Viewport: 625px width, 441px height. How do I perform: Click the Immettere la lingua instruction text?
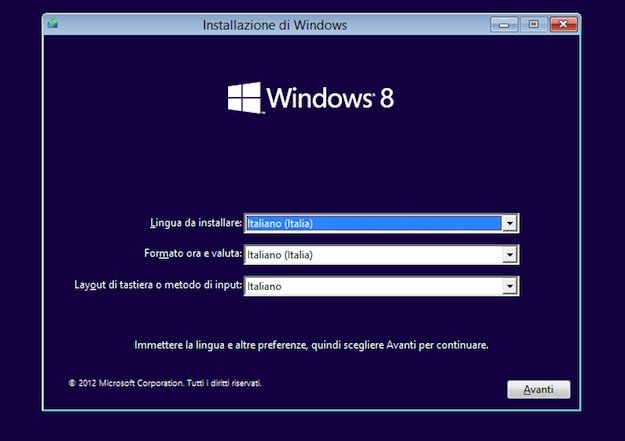311,345
